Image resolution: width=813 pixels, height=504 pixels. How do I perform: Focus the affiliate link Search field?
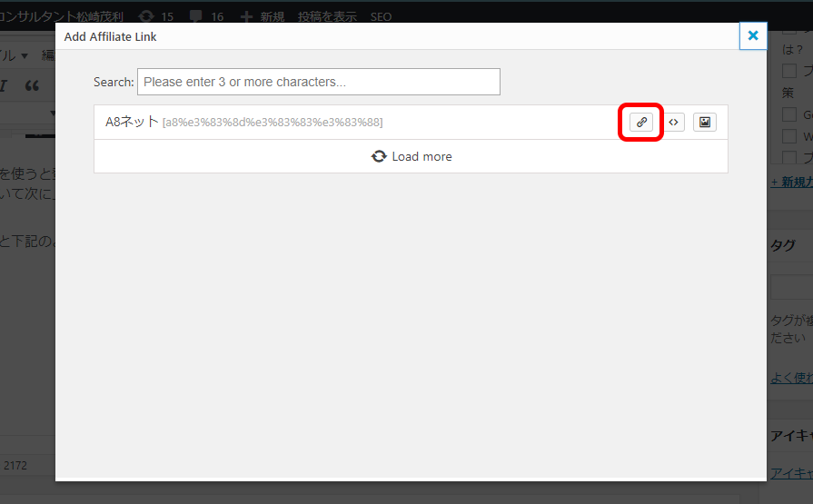point(318,82)
